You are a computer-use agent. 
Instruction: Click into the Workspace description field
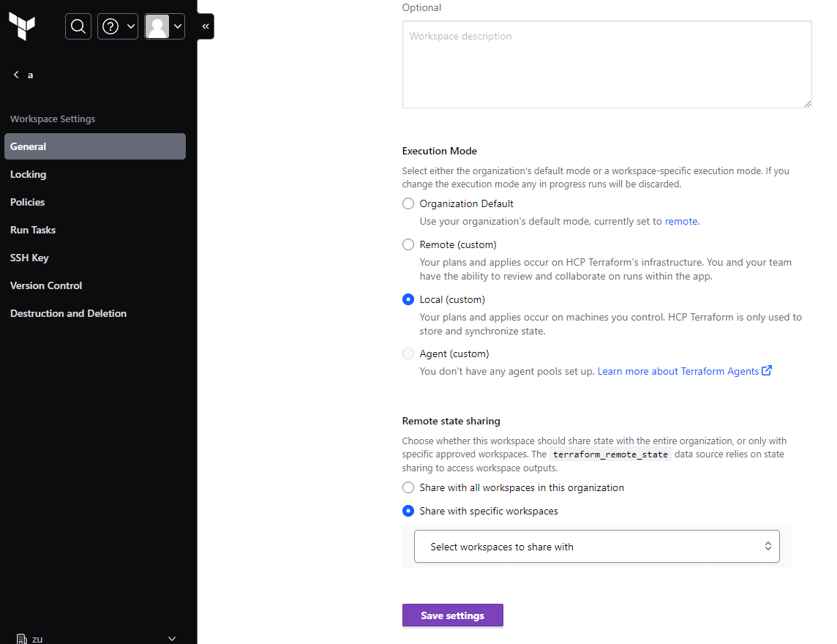tap(607, 64)
